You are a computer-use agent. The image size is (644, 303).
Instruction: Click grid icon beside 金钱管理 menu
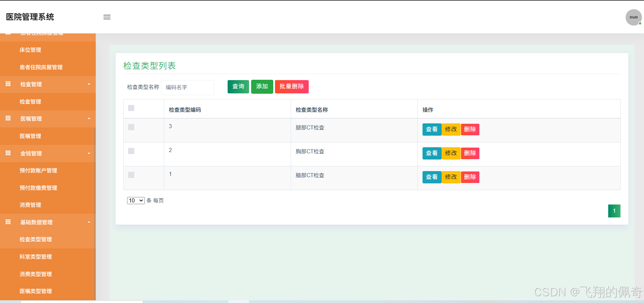(x=8, y=153)
